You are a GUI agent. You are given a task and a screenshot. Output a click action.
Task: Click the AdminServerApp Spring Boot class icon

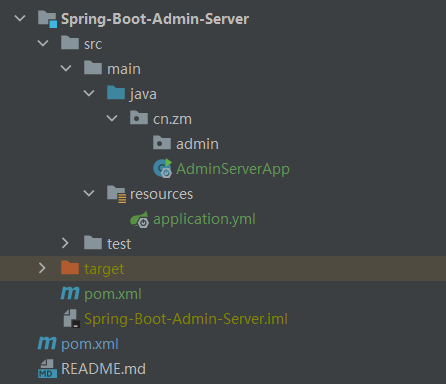click(x=163, y=168)
